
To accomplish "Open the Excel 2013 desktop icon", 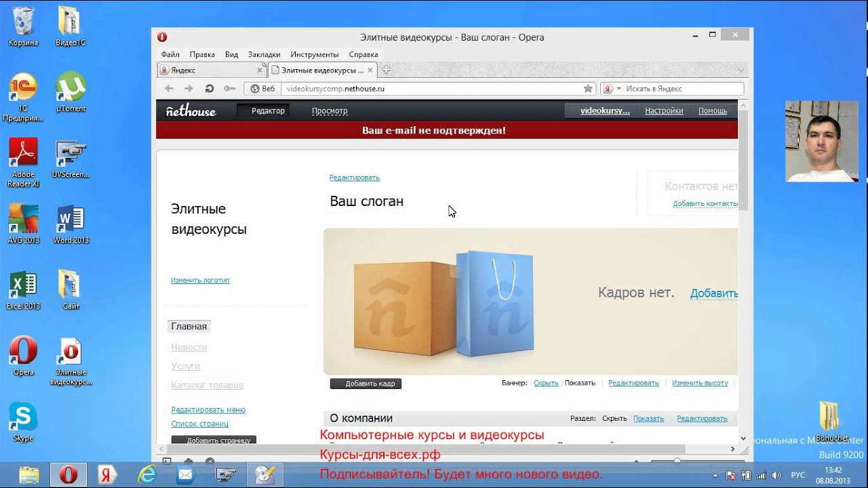I will point(24,290).
